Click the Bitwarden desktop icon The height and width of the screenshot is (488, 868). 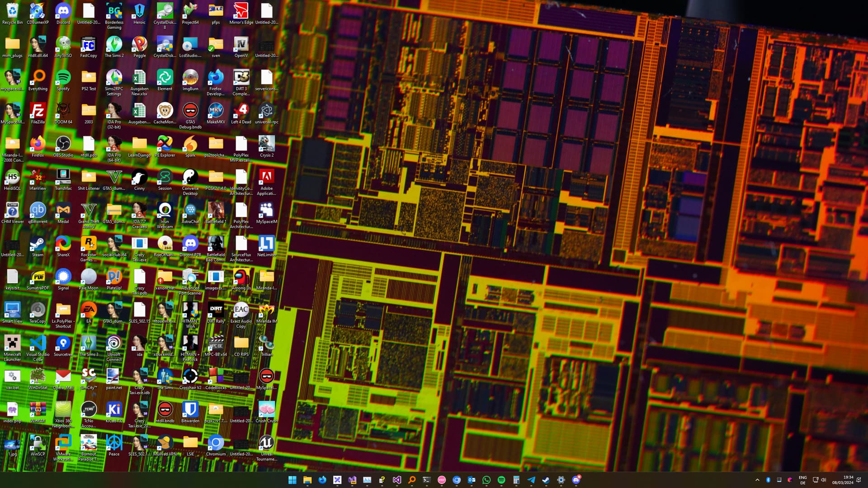pos(190,413)
